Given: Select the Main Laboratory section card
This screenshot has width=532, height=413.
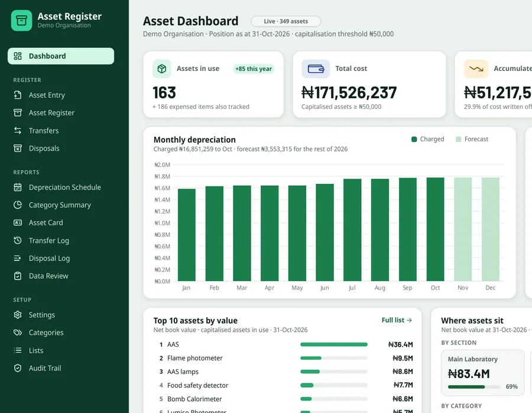Looking at the screenshot, I should [x=482, y=373].
